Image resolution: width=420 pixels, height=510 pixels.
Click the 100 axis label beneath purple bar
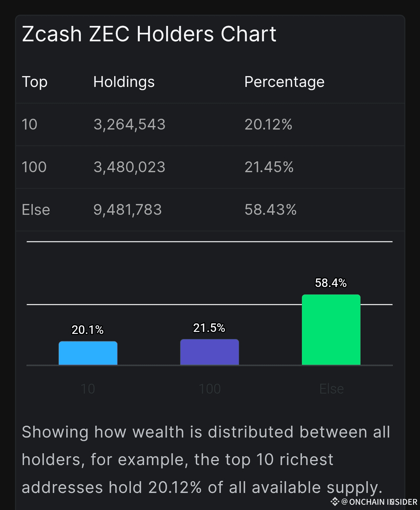pyautogui.click(x=210, y=389)
